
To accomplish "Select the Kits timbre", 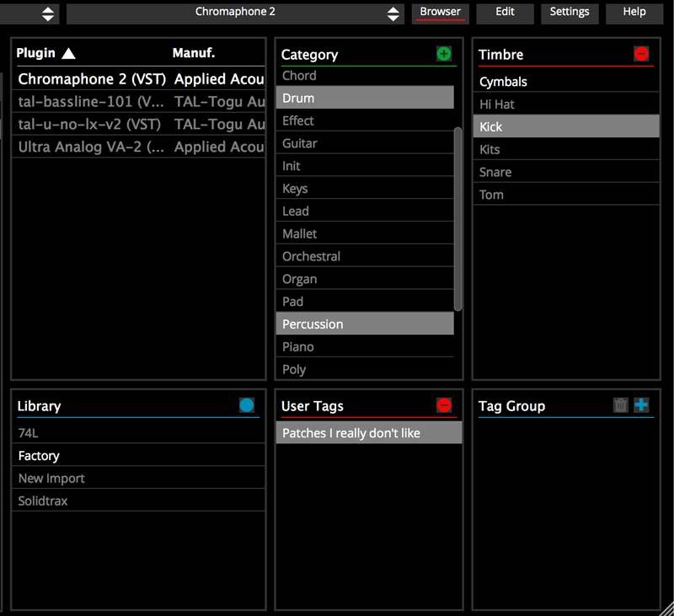I will click(x=566, y=149).
